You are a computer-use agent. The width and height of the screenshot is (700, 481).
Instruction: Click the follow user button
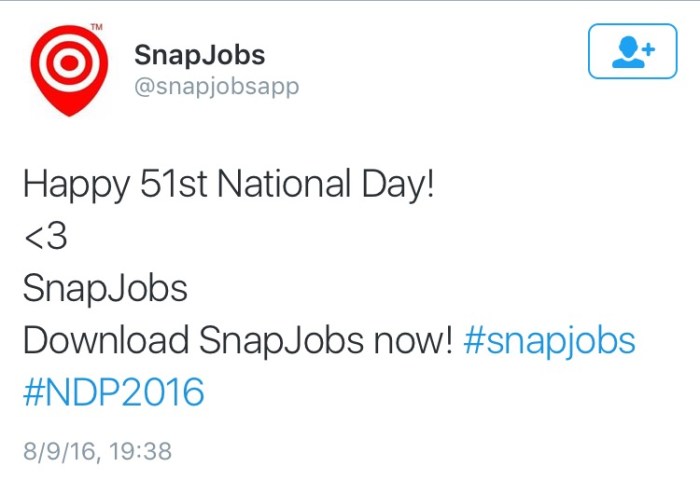634,50
